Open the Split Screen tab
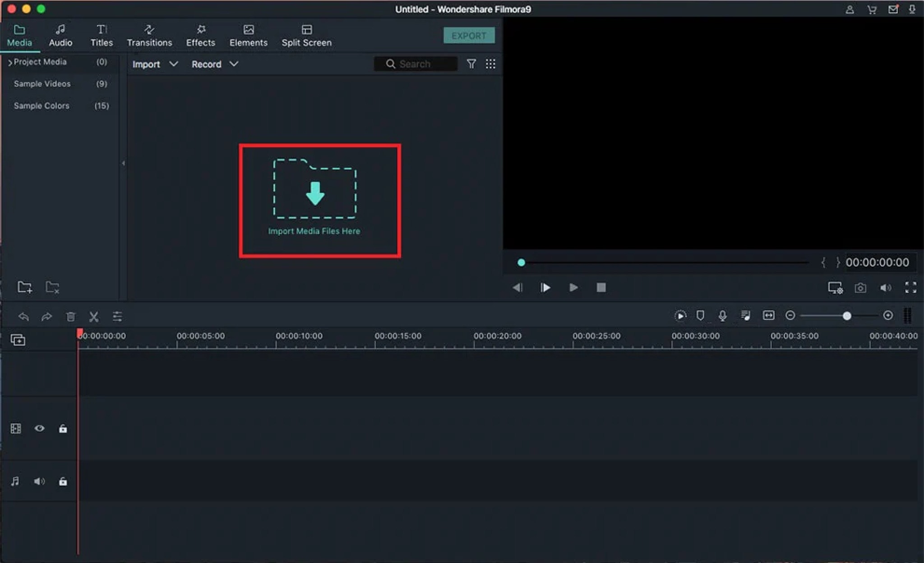924x563 pixels. (x=306, y=35)
